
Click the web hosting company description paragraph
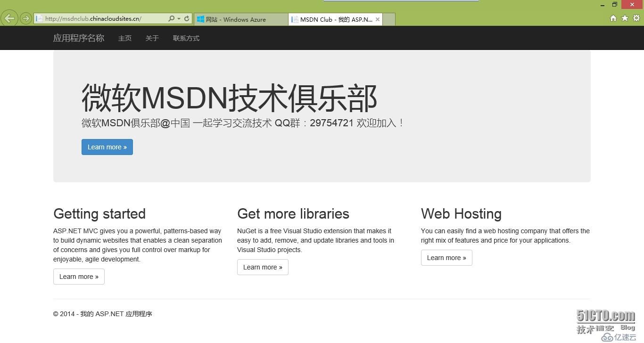[x=505, y=236]
